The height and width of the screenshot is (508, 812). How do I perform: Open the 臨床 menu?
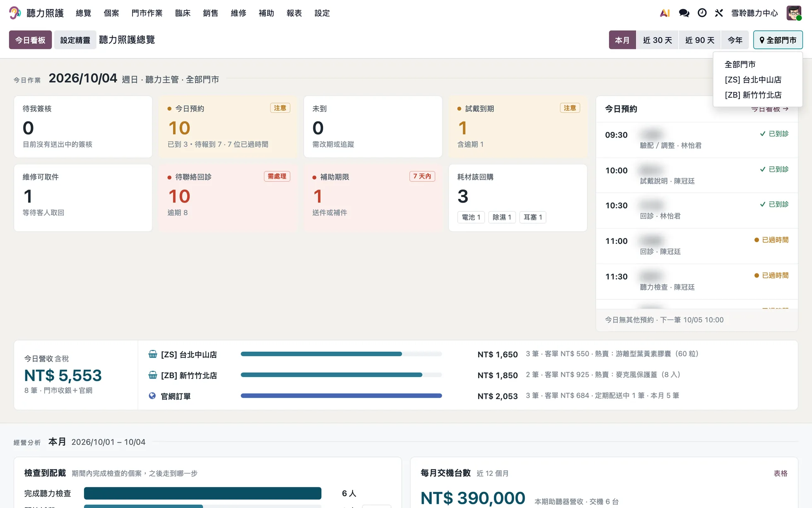click(183, 13)
